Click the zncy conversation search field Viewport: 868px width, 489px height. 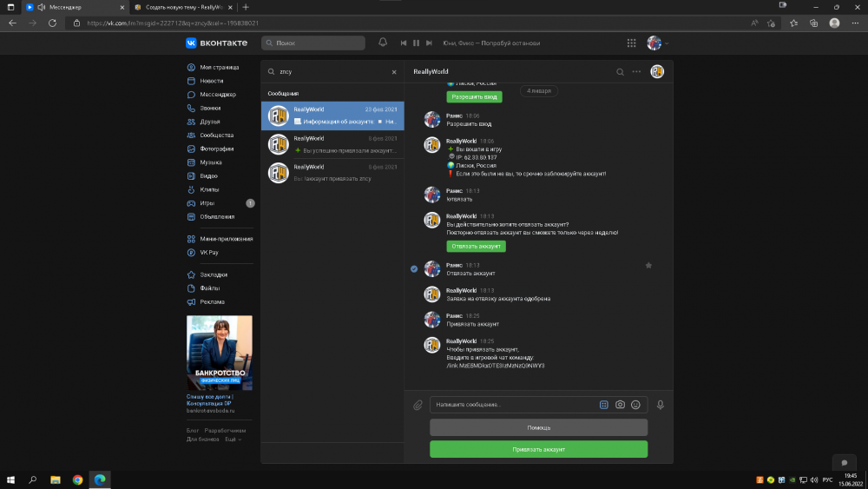(332, 71)
